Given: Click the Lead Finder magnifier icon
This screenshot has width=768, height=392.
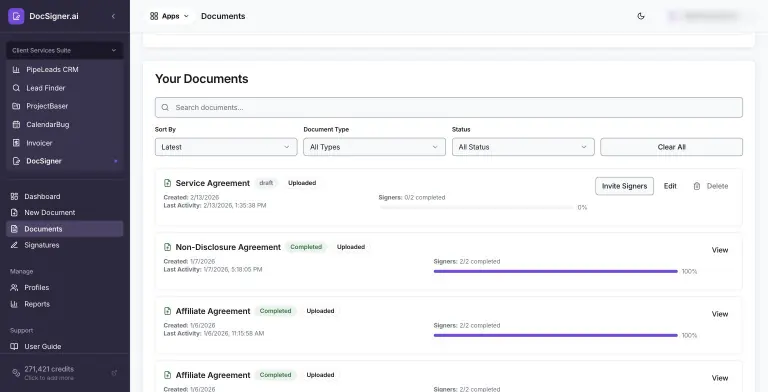Looking at the screenshot, I should click(16, 88).
